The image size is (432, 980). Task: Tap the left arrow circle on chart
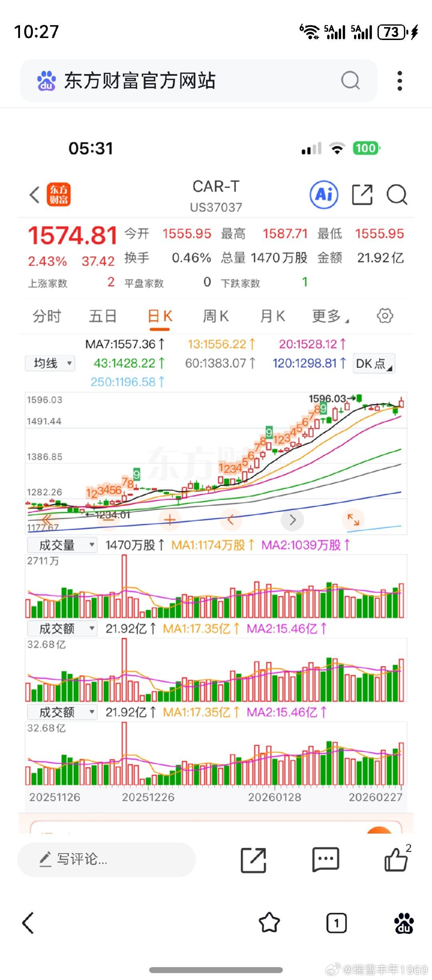pyautogui.click(x=231, y=520)
